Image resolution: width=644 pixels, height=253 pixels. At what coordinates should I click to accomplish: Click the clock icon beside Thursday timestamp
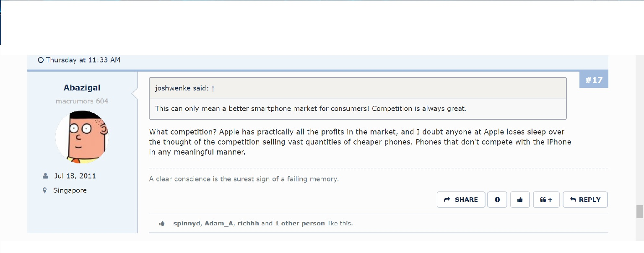pos(41,60)
